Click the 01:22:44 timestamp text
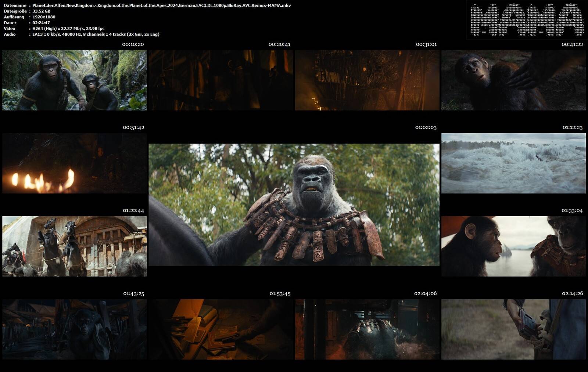Screen dimensions: 588x372 (133, 210)
